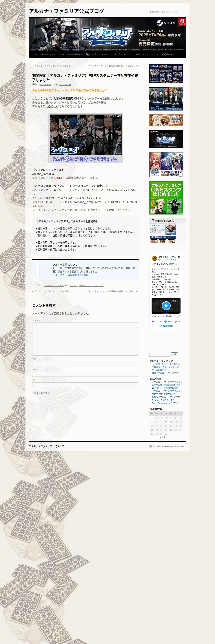Click author link アル・パカ子 under title

click(x=65, y=84)
